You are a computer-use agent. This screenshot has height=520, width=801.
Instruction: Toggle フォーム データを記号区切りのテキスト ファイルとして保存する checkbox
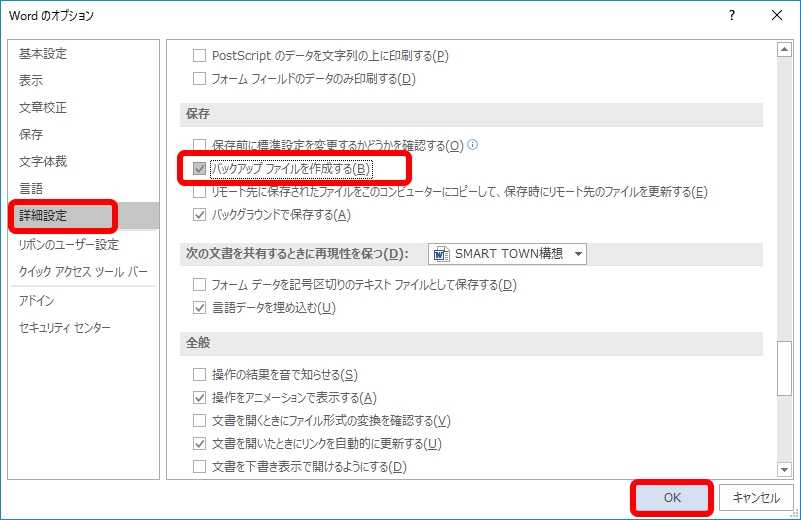[199, 285]
